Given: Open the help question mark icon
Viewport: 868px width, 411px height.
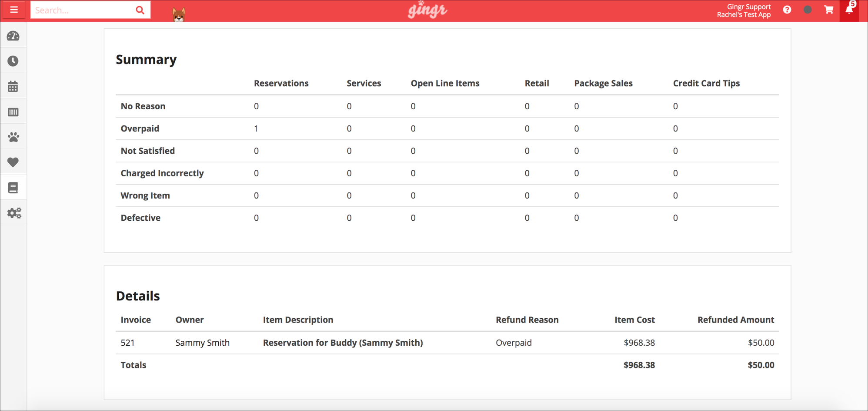Looking at the screenshot, I should point(787,10).
